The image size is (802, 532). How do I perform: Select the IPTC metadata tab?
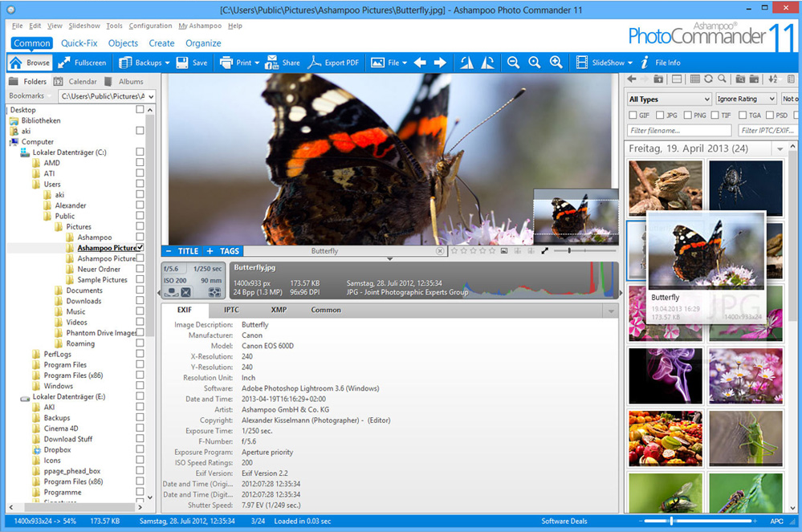[x=231, y=310]
